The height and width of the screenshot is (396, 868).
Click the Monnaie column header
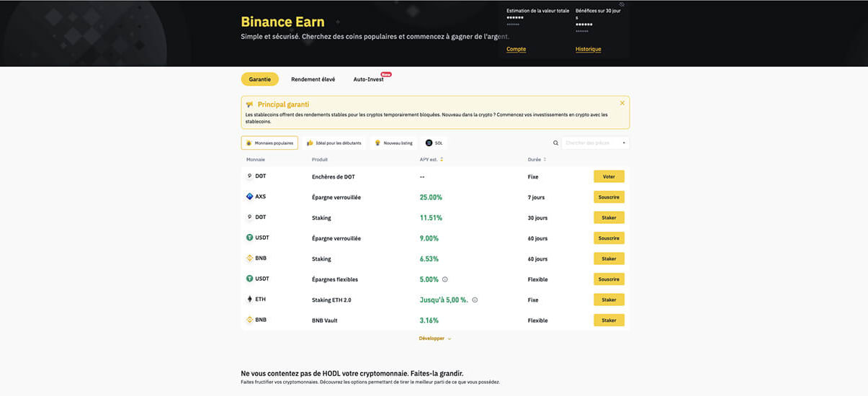256,159
